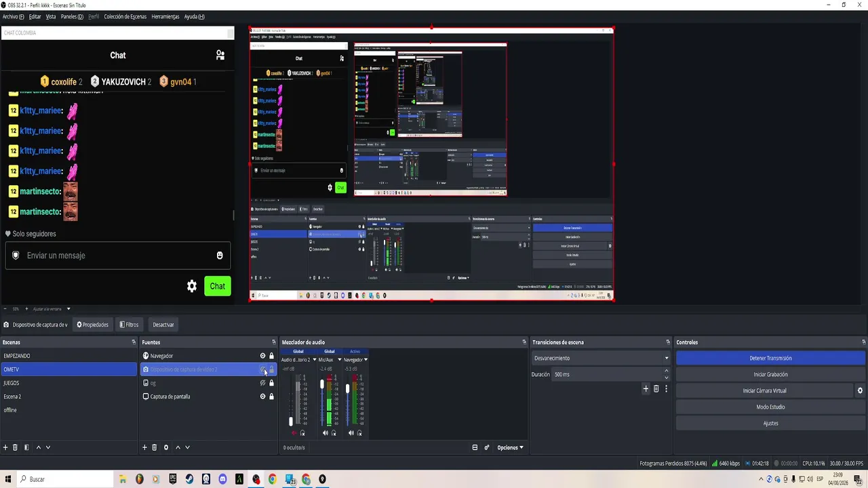This screenshot has height=488, width=868.
Task: Click the Mic/Aux volume fader
Action: click(322, 385)
